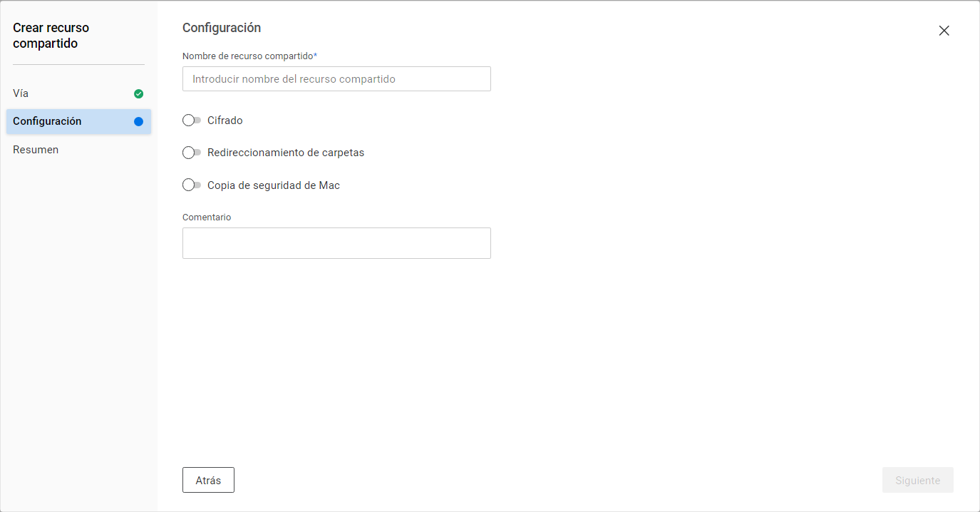The width and height of the screenshot is (980, 512).
Task: Select the Configuración step in sidebar
Action: coord(47,121)
